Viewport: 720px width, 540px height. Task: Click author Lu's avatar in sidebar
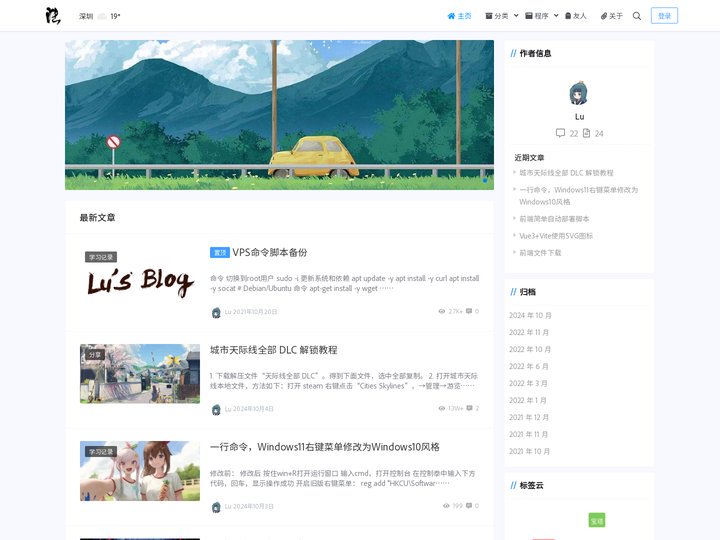[579, 93]
